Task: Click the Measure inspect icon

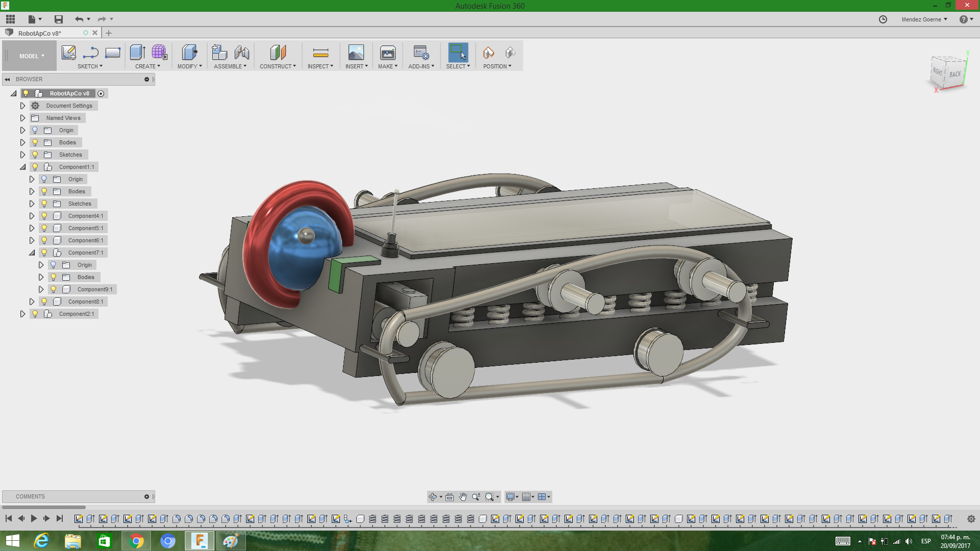Action: (321, 53)
